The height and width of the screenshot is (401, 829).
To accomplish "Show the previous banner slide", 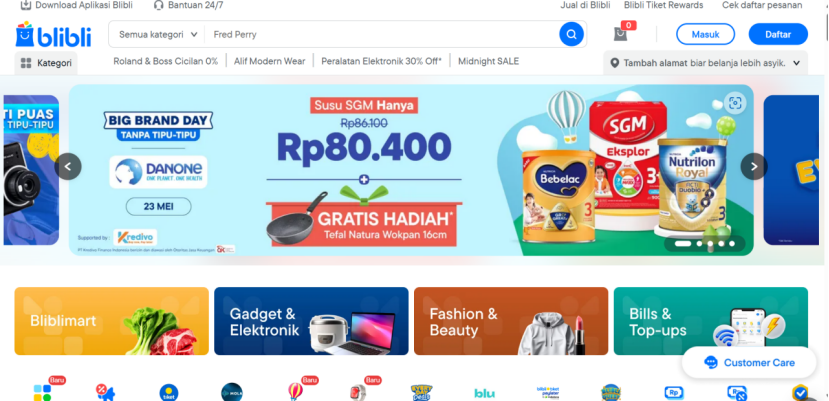I will coord(68,167).
